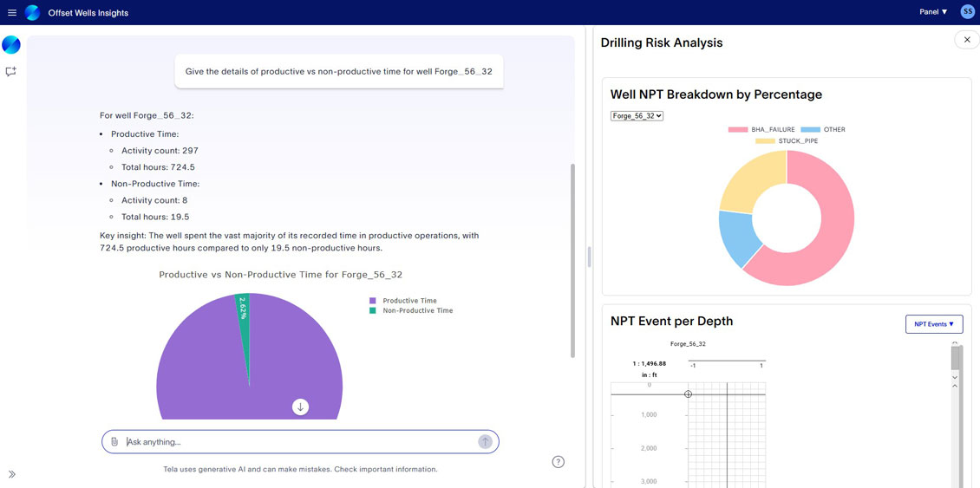980x488 pixels.
Task: Click the Offset Wells Insights title
Action: point(88,12)
